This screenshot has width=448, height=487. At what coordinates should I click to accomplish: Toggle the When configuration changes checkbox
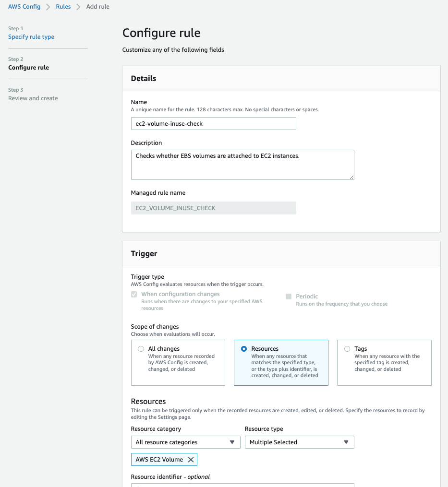coord(134,294)
